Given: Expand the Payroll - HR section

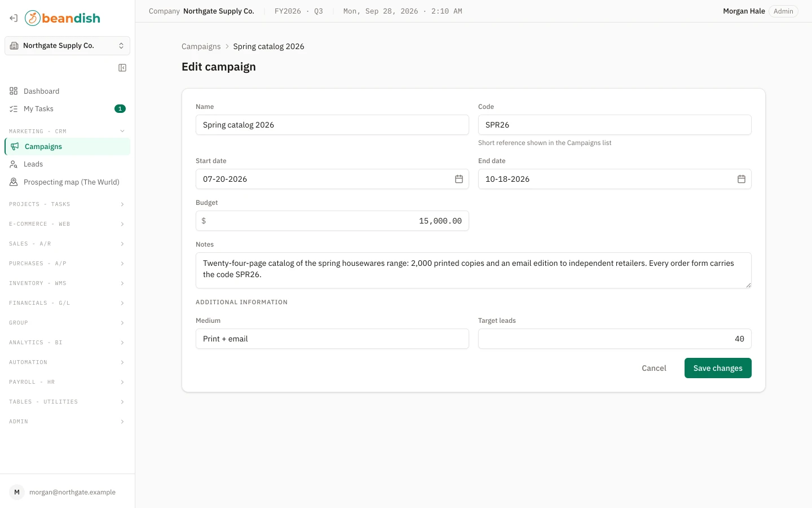Looking at the screenshot, I should [x=67, y=382].
